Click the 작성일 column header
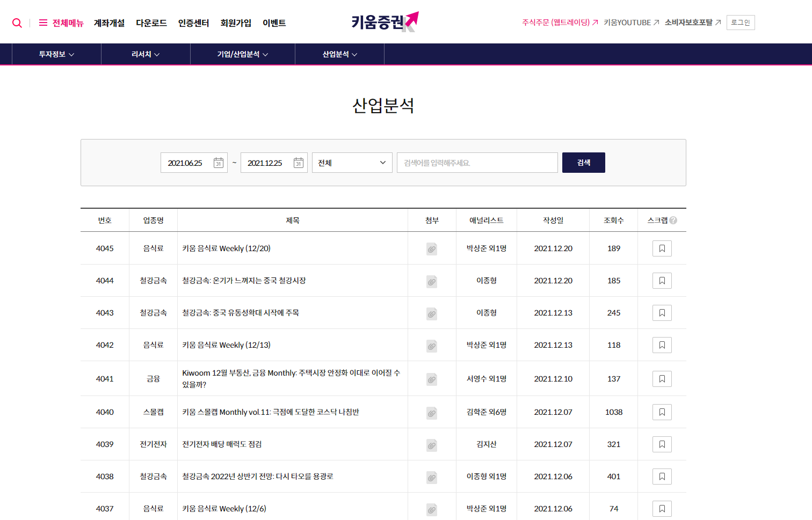The image size is (812, 520). (553, 221)
